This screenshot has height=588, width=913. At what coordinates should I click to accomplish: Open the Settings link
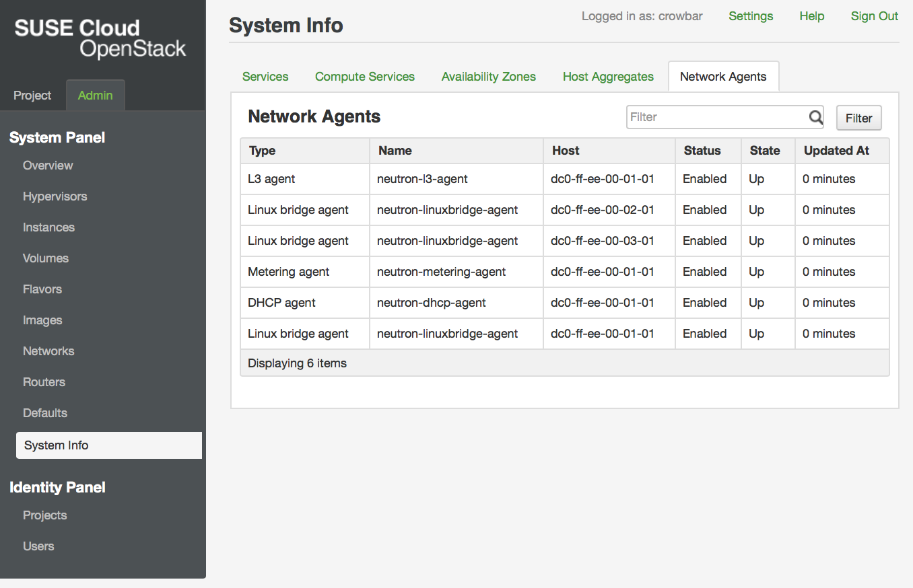(x=751, y=16)
